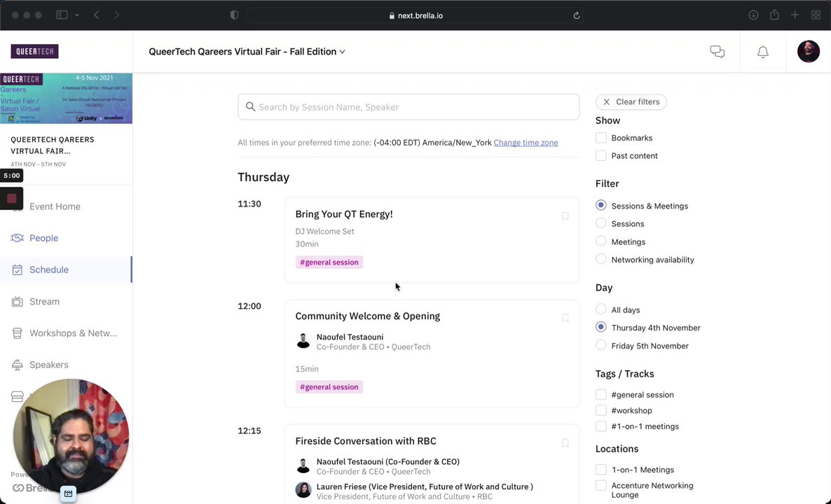This screenshot has height=504, width=831.
Task: Click the Safari page reload icon
Action: coord(577,15)
